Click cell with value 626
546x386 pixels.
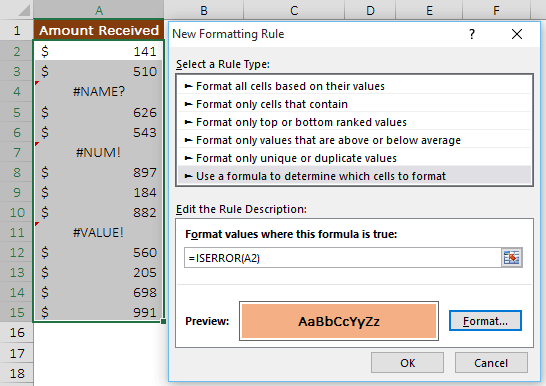[99, 112]
